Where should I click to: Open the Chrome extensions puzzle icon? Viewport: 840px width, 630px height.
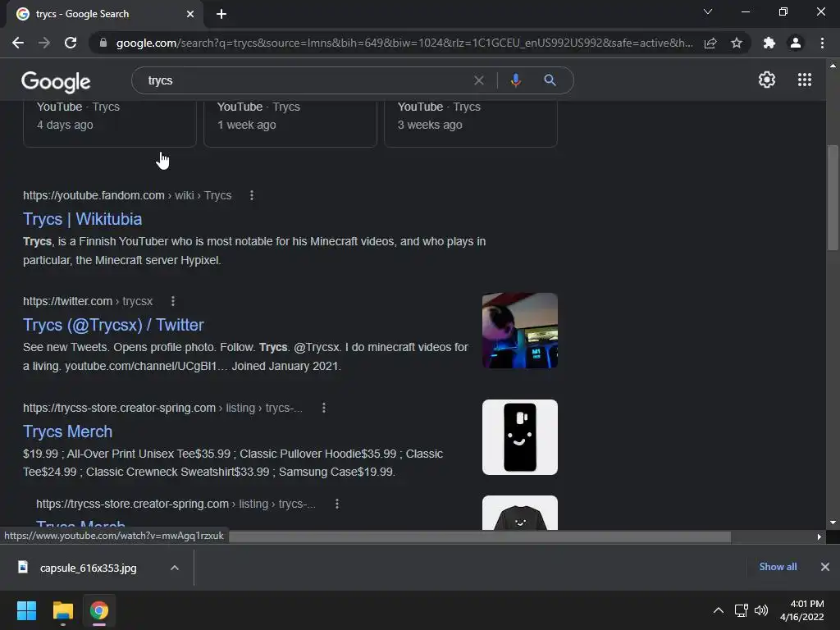tap(769, 43)
